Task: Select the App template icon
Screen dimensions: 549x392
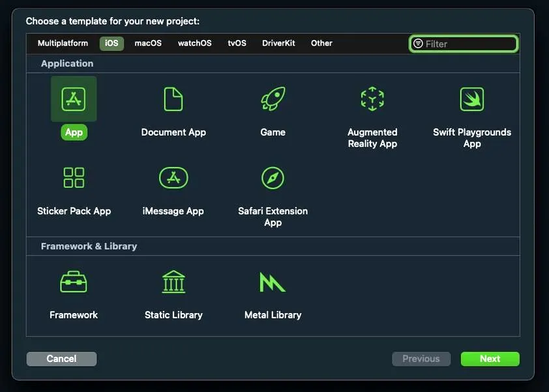Action: click(74, 99)
